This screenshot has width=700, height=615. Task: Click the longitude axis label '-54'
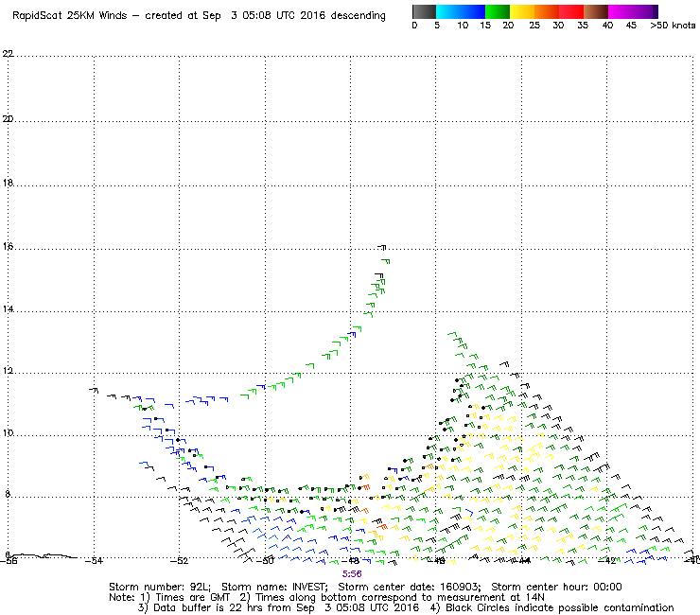tap(94, 560)
